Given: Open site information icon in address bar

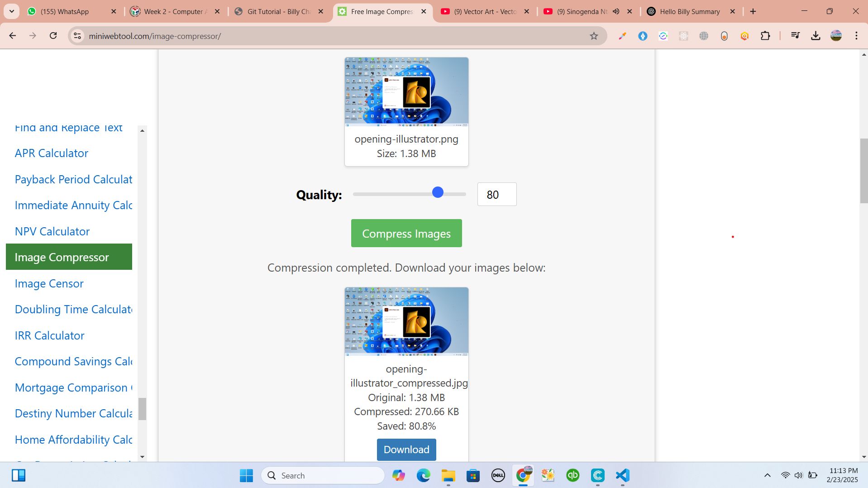Looking at the screenshot, I should [x=77, y=36].
